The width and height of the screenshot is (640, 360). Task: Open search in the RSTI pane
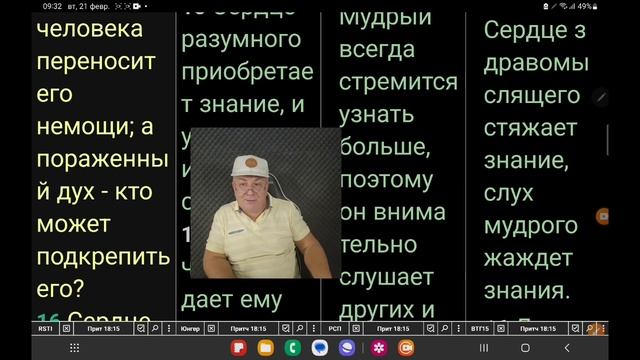[155, 328]
